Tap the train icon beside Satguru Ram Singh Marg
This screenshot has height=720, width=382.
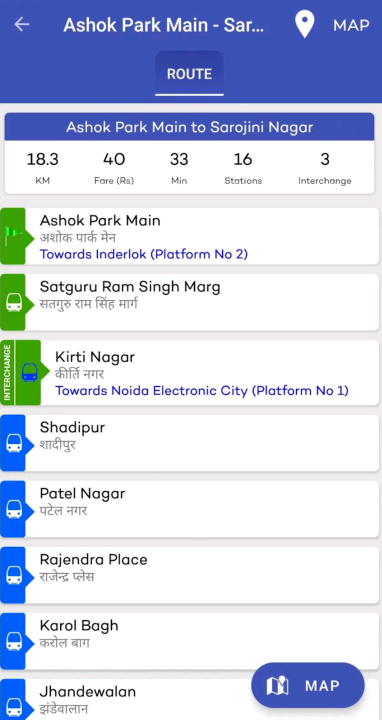click(x=14, y=303)
